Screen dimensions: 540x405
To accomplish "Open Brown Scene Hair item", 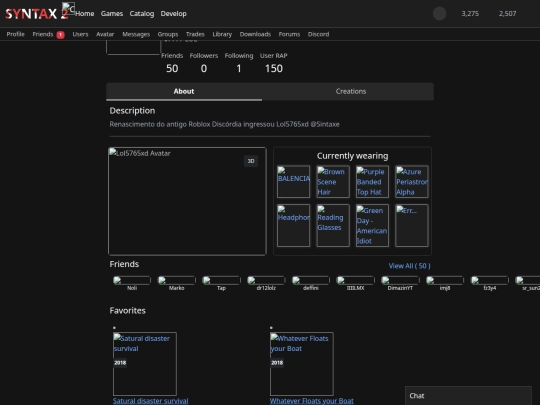I will click(x=333, y=181).
